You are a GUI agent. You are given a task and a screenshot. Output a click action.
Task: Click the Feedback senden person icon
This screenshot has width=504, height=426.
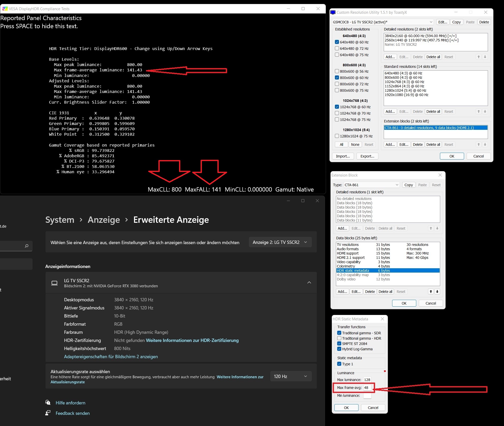[x=48, y=413]
